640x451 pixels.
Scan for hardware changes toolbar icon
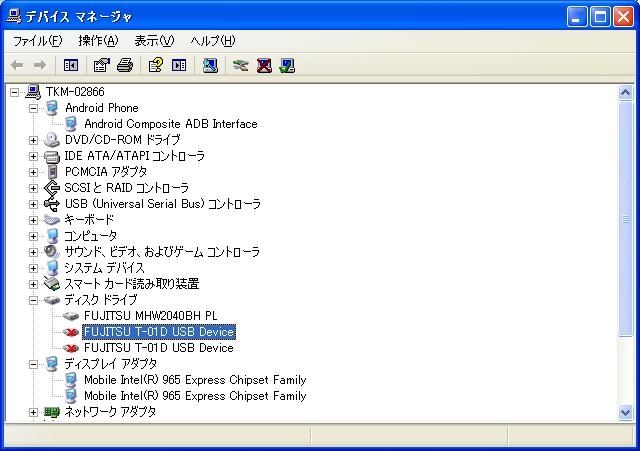tap(210, 65)
